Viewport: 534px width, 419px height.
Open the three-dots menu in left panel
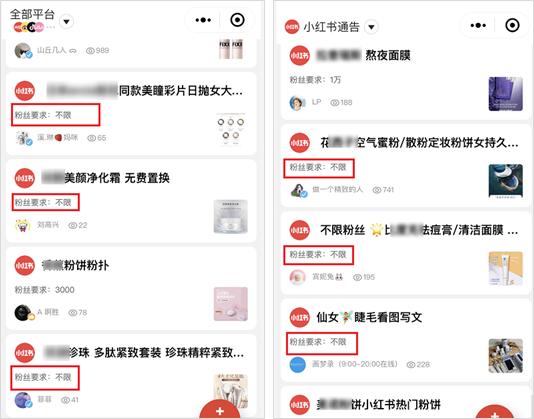pos(203,20)
